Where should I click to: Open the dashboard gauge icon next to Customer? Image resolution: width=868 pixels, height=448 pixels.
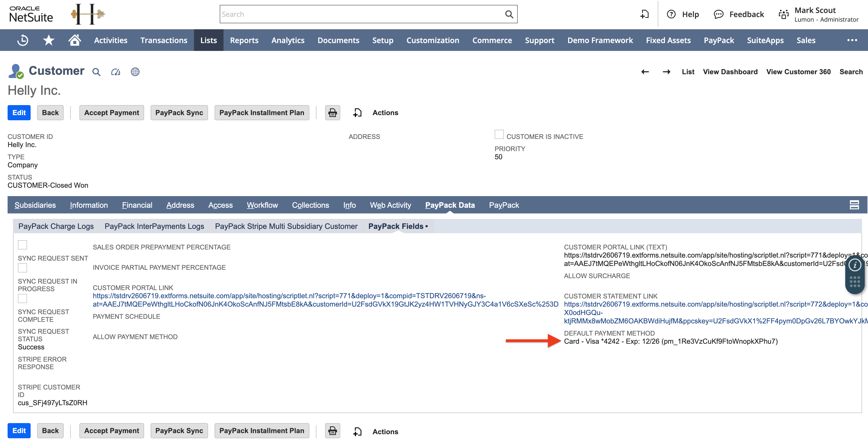116,72
